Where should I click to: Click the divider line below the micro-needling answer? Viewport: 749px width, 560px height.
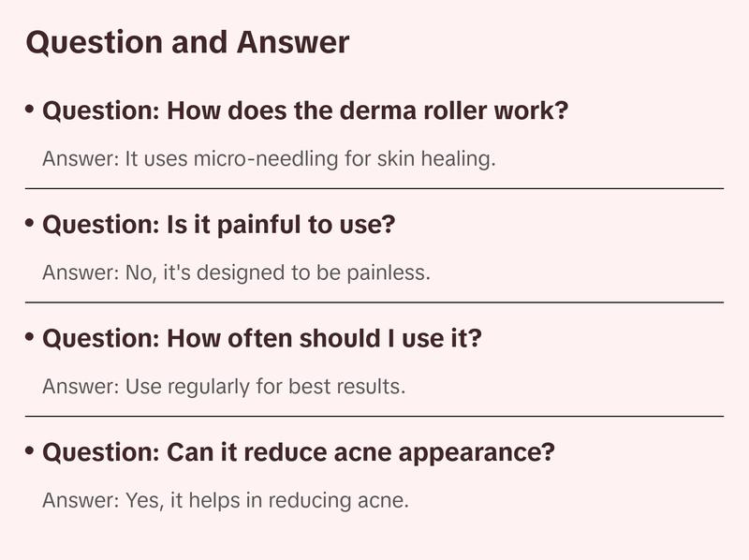coord(374,188)
